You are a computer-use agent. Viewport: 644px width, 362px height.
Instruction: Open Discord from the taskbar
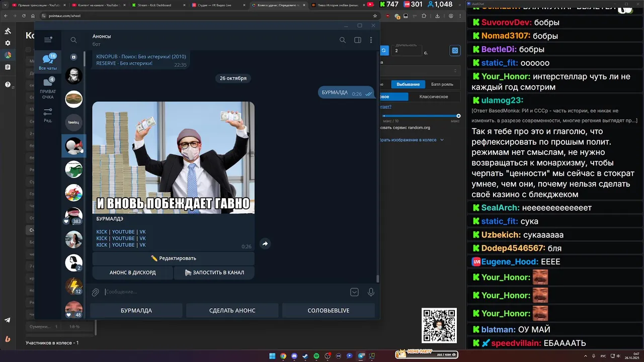[x=294, y=356]
